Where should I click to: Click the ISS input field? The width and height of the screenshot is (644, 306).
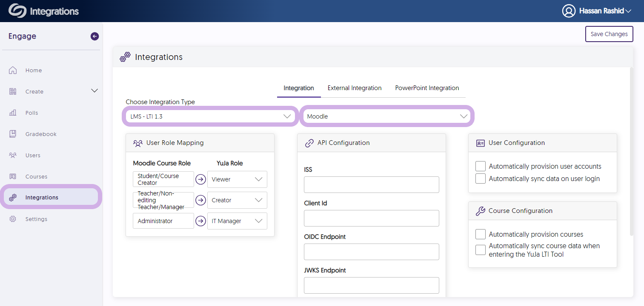click(371, 185)
